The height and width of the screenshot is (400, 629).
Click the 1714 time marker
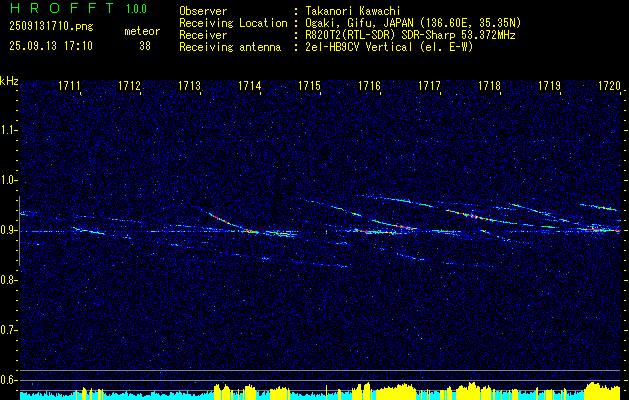click(250, 85)
